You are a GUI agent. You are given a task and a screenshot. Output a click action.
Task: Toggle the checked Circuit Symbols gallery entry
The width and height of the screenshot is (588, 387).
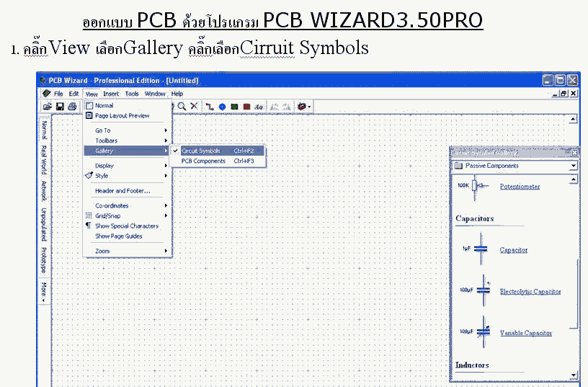point(218,151)
